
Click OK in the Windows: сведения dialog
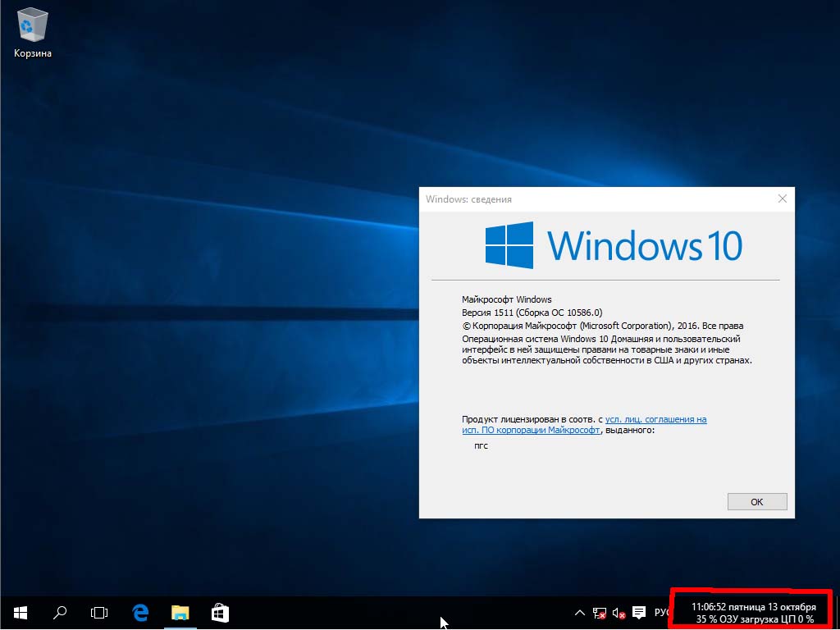(757, 502)
